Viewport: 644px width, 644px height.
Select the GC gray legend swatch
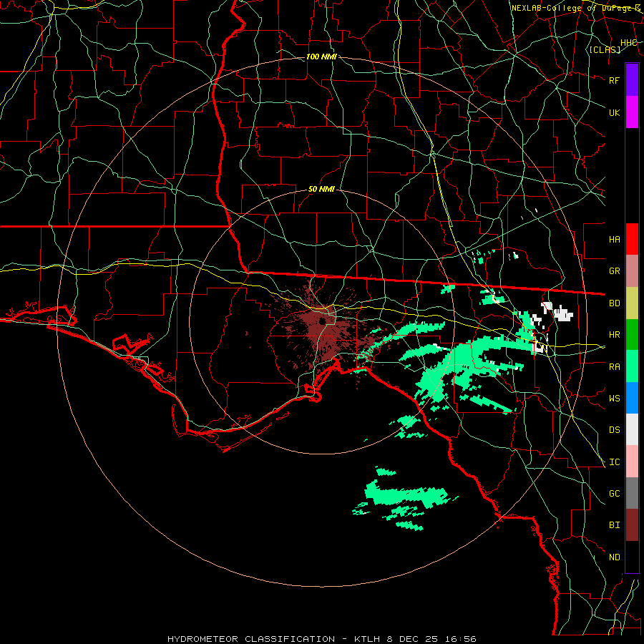(632, 493)
